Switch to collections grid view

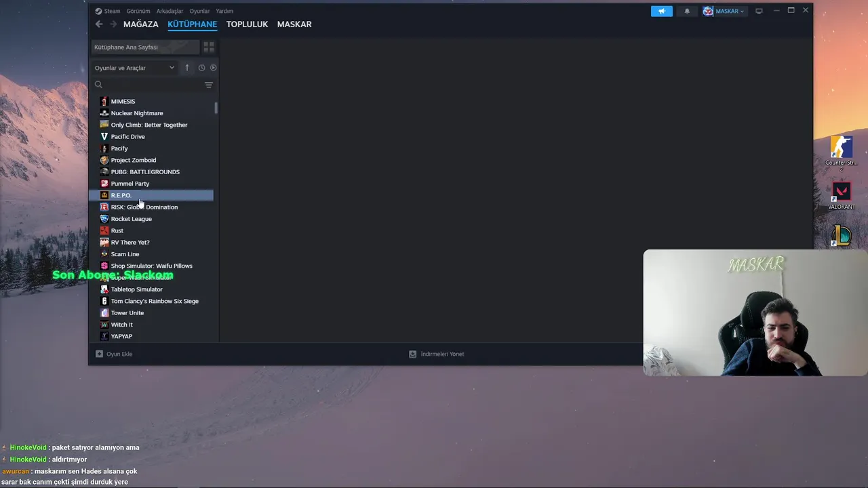click(209, 47)
